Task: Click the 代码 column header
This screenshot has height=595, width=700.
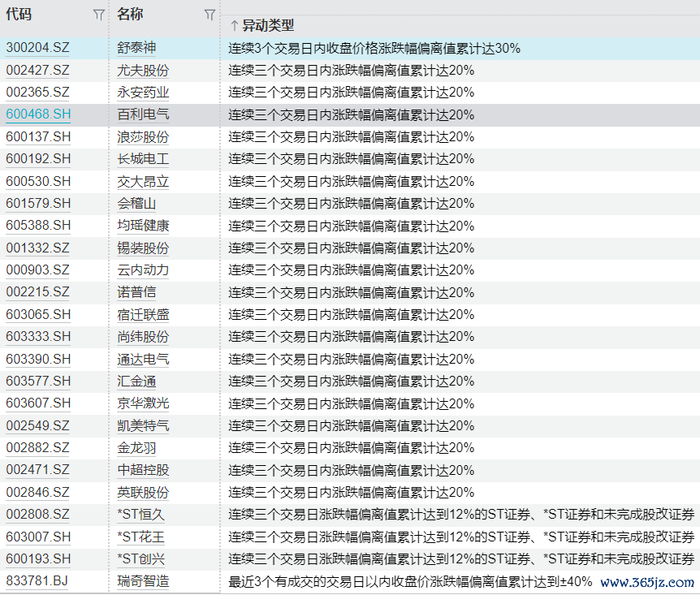Action: coord(19,15)
